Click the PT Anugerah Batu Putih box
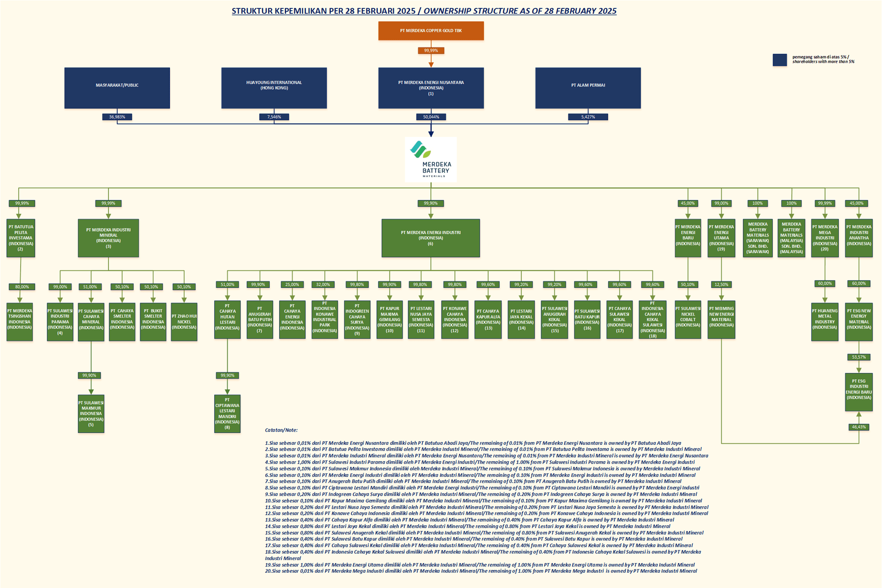This screenshot has height=588, width=882. click(x=260, y=319)
